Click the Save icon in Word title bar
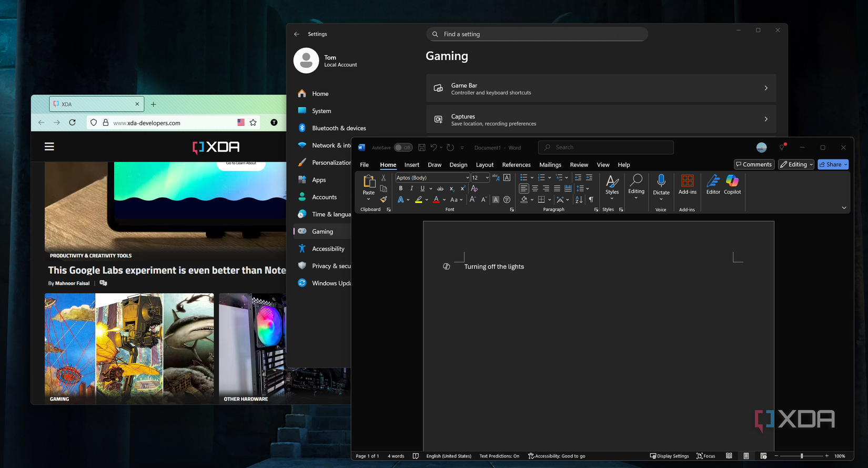This screenshot has height=468, width=868. pos(421,147)
